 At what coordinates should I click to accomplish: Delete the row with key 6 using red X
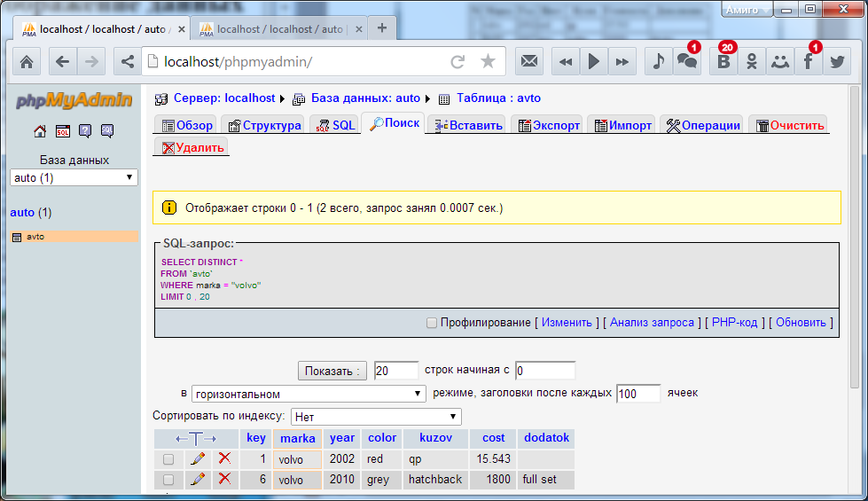pos(224,479)
